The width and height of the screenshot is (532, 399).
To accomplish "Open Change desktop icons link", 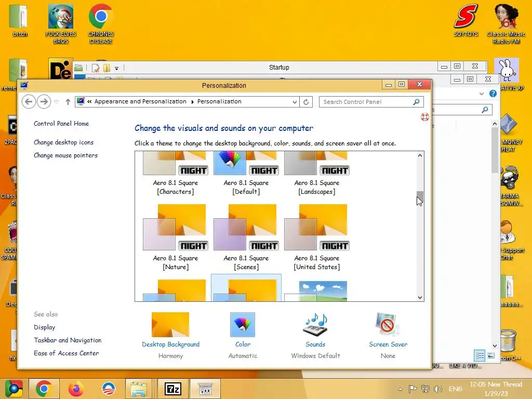I will pos(63,142).
